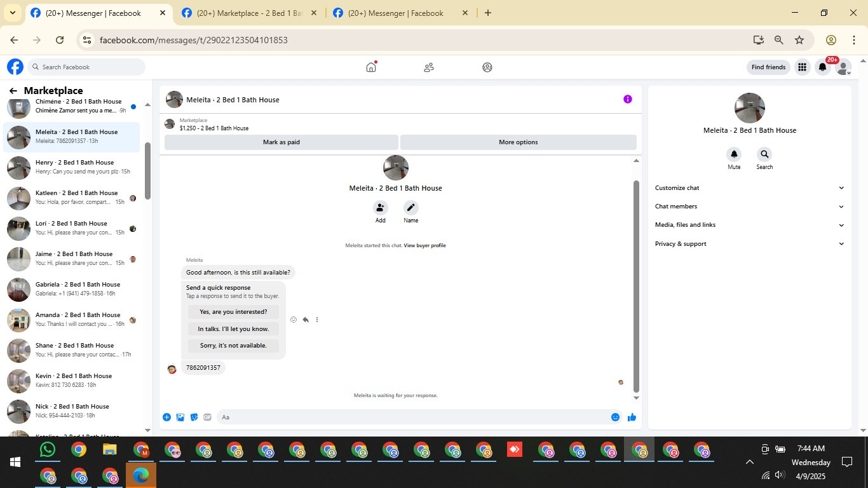View site information in the address bar

(x=88, y=40)
